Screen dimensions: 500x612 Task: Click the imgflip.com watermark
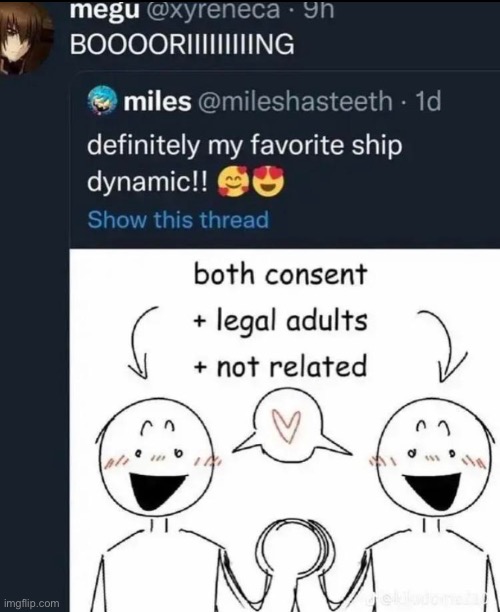pos(31,603)
